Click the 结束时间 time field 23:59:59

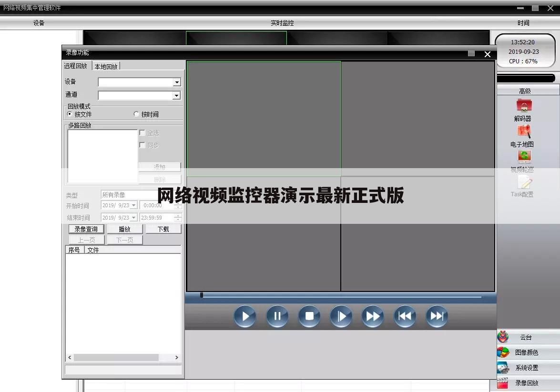click(157, 217)
